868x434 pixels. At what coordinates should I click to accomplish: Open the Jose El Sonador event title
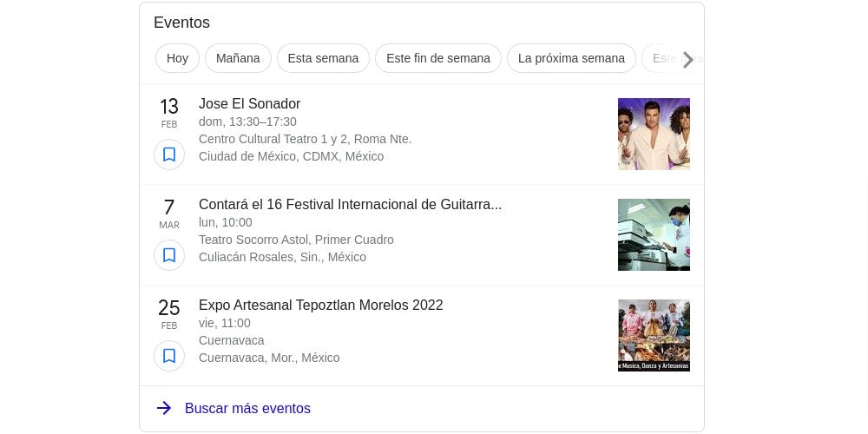(x=250, y=104)
